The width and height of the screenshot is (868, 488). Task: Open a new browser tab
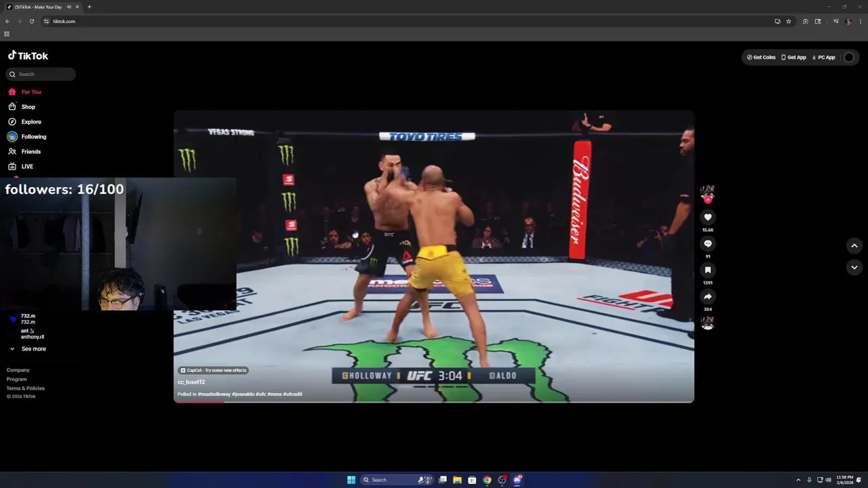pos(89,7)
